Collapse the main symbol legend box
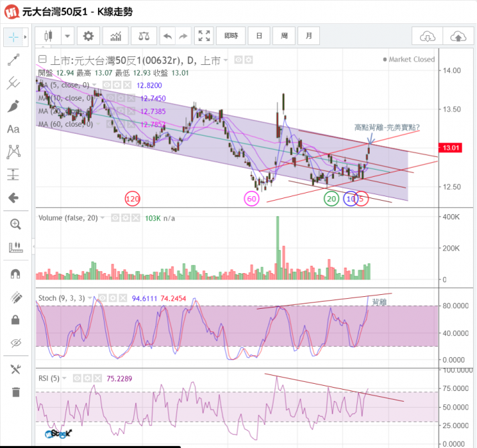Image resolution: width=477 pixels, height=448 pixels. click(x=42, y=59)
